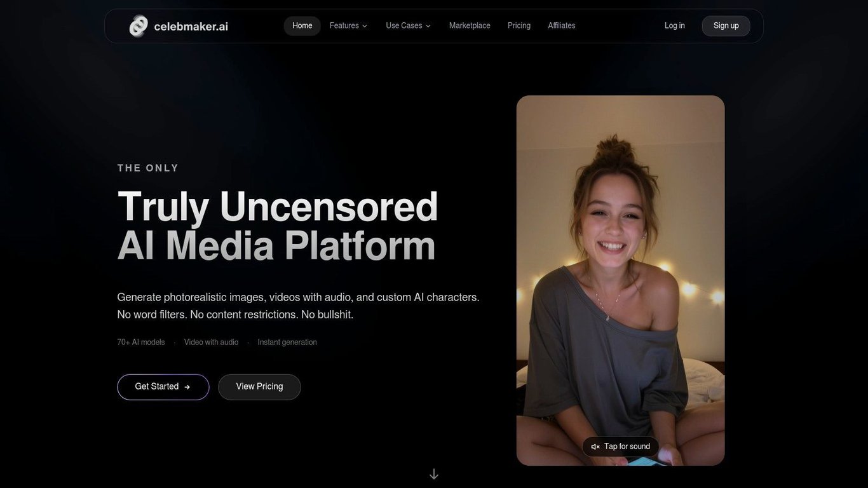Click the Log in link
The width and height of the screenshot is (868, 488).
click(674, 25)
